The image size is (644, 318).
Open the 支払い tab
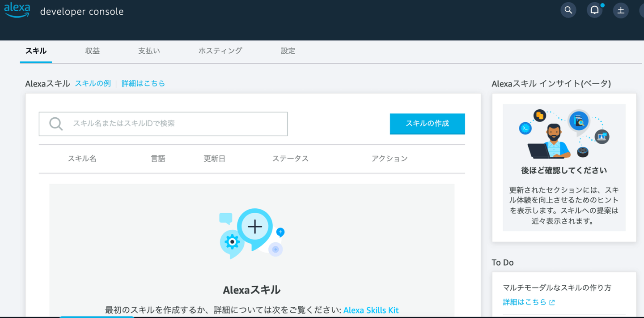(149, 51)
